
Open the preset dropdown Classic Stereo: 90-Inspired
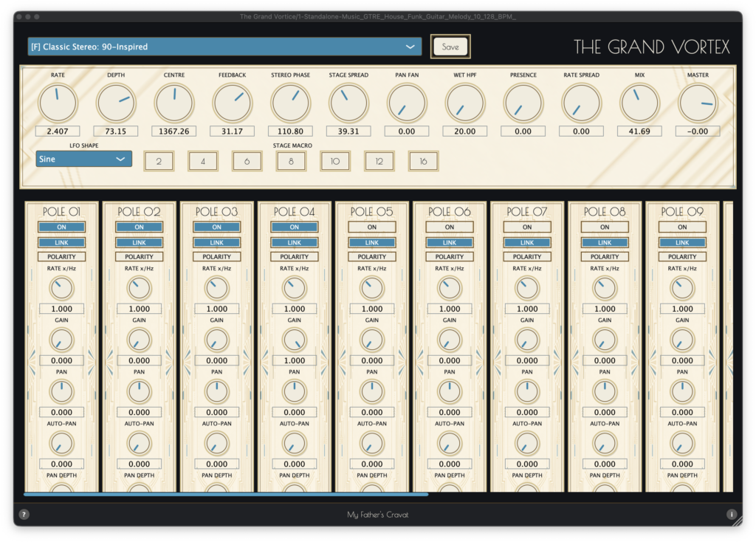[x=224, y=47]
